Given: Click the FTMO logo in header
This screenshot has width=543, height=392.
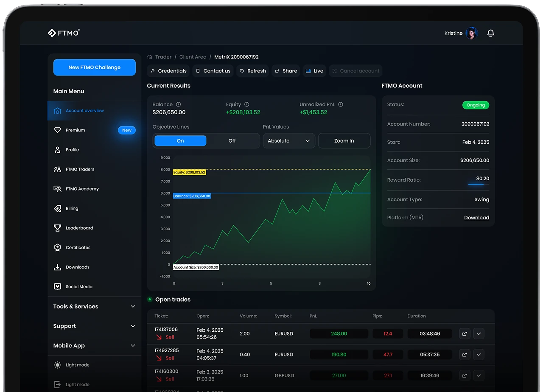Looking at the screenshot, I should click(64, 33).
